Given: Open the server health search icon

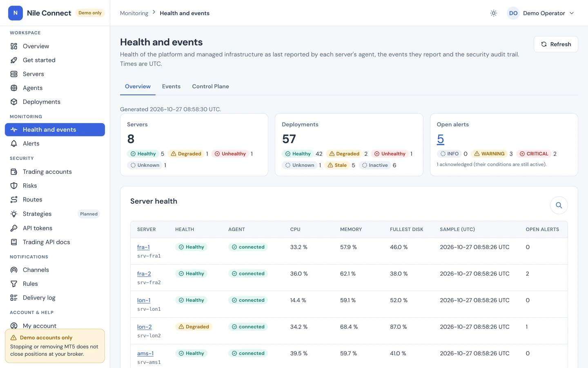Looking at the screenshot, I should [x=559, y=205].
